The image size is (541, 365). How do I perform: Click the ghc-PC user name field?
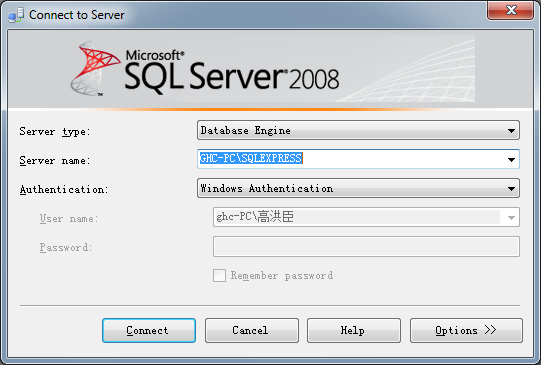[x=366, y=217]
